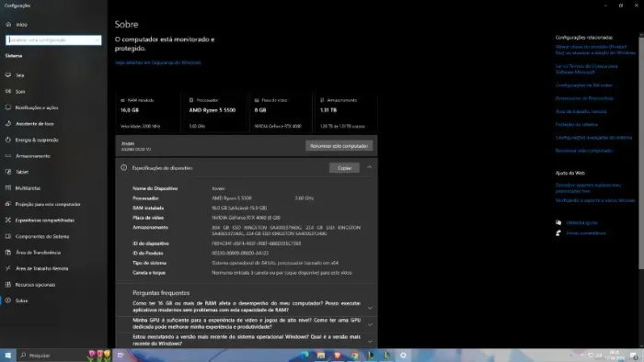Open Som sound settings
Viewport: 644px width, 362px height.
click(x=16, y=92)
